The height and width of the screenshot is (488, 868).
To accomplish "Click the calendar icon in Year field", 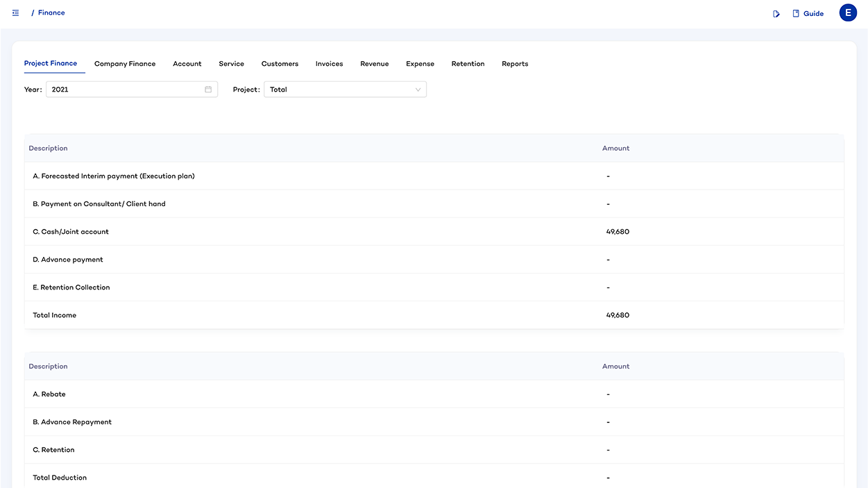I will (x=208, y=90).
